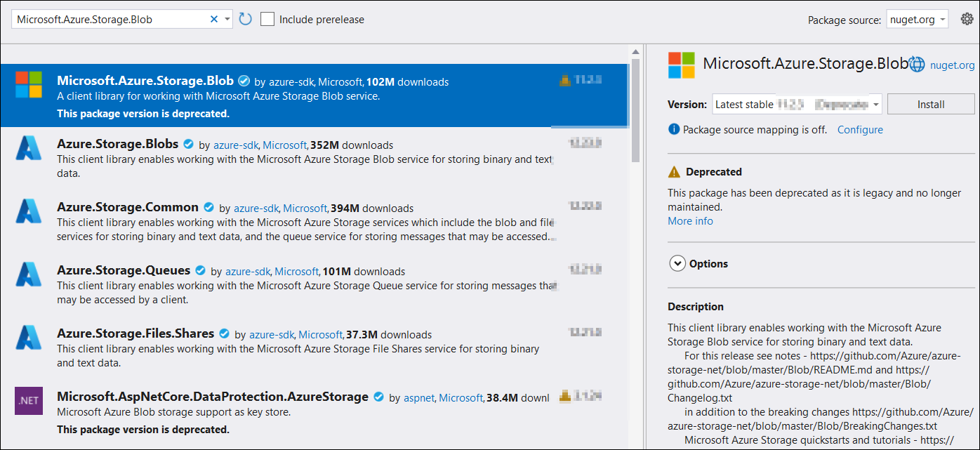Image resolution: width=980 pixels, height=450 pixels.
Task: Click the globe icon next to nuget.org
Action: pos(917,65)
